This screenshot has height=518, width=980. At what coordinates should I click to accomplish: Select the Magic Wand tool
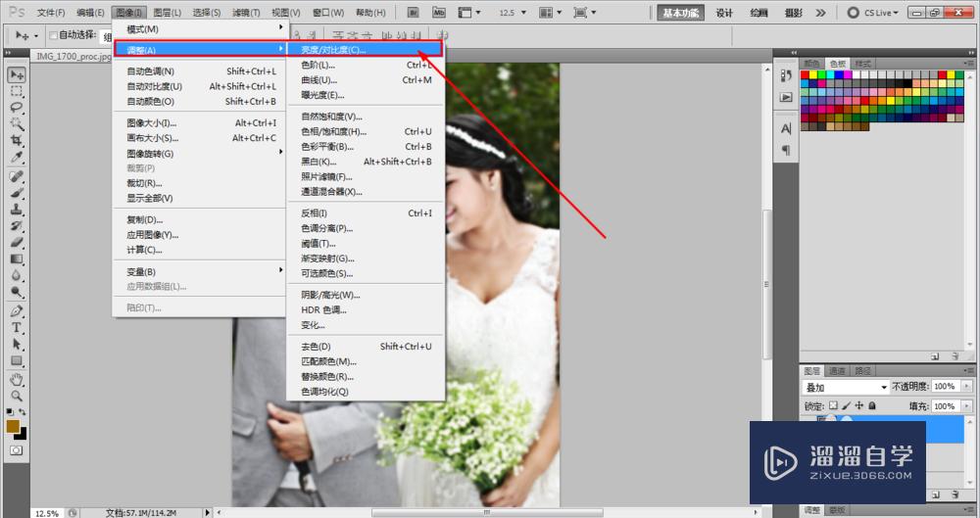point(17,123)
